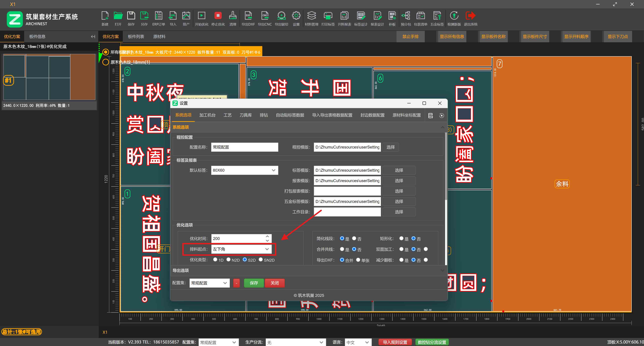
Task: Open the 板件列表 tab
Action: click(x=136, y=37)
